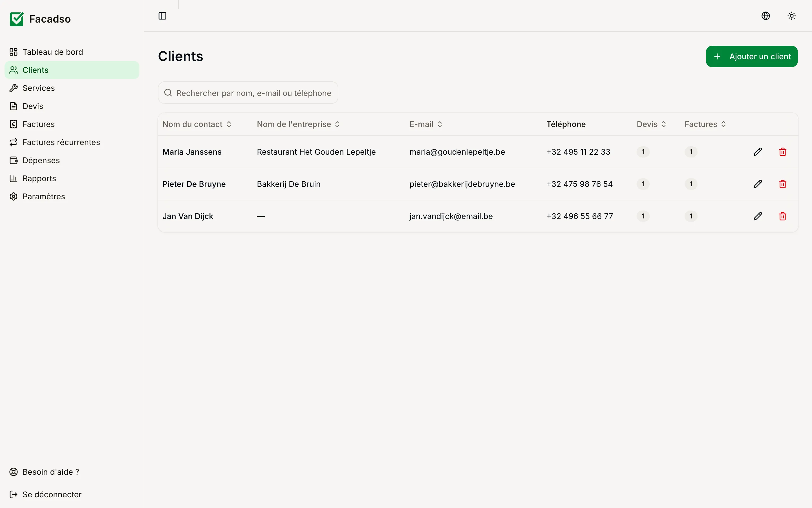Image resolution: width=812 pixels, height=508 pixels.
Task: Open the Dépenses section
Action: (x=72, y=160)
